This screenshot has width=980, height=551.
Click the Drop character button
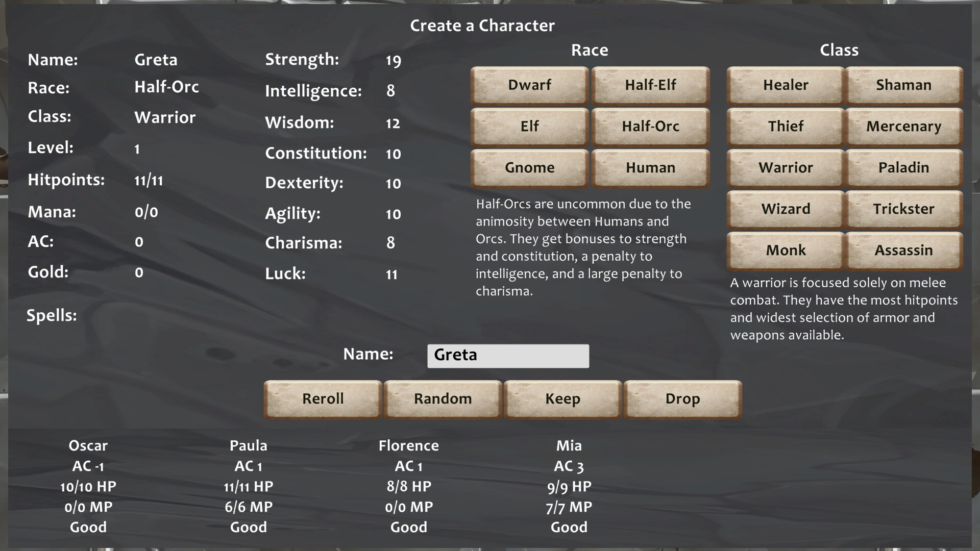(683, 397)
